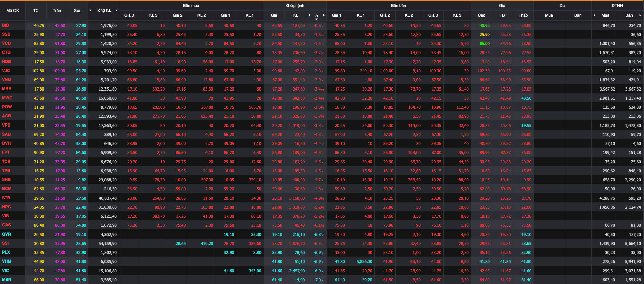Open the SSI stock ticker
Viewport: 644px width, 284px height.
[5, 243]
